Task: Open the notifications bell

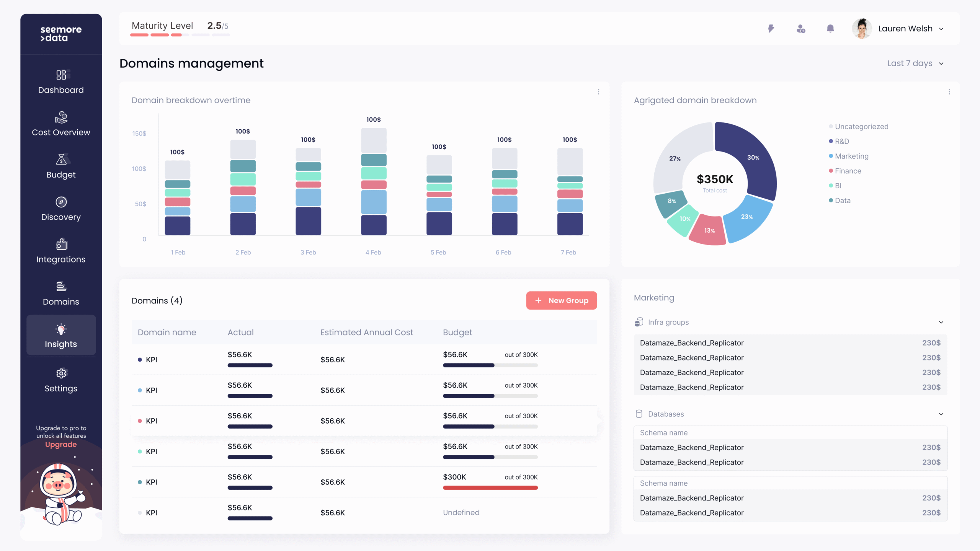Action: point(830,29)
